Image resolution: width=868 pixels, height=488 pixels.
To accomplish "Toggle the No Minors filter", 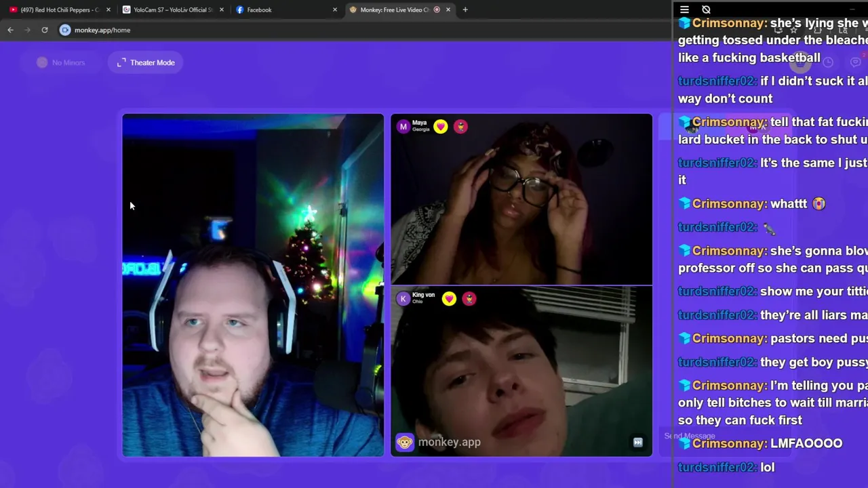I will click(x=61, y=62).
